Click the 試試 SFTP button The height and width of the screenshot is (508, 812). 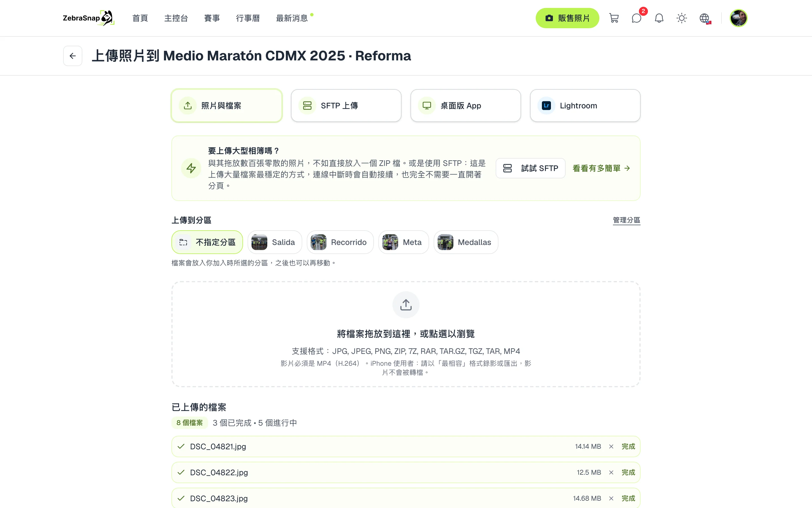[x=531, y=168]
